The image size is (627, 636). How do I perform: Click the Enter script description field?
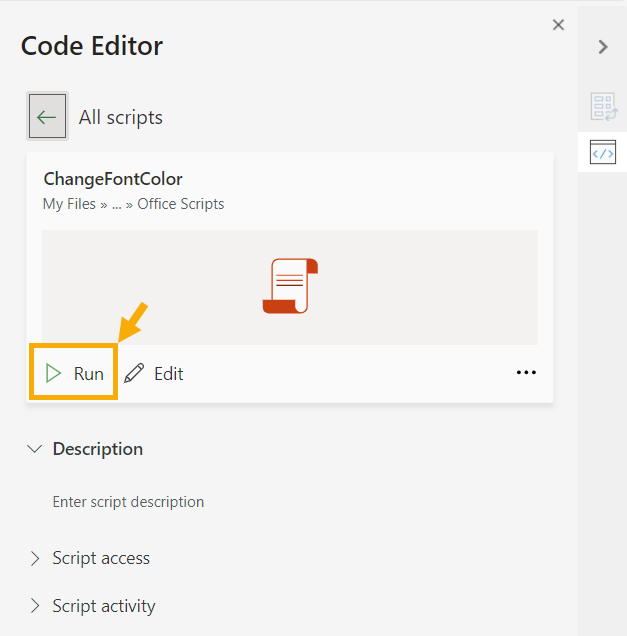pyautogui.click(x=128, y=502)
